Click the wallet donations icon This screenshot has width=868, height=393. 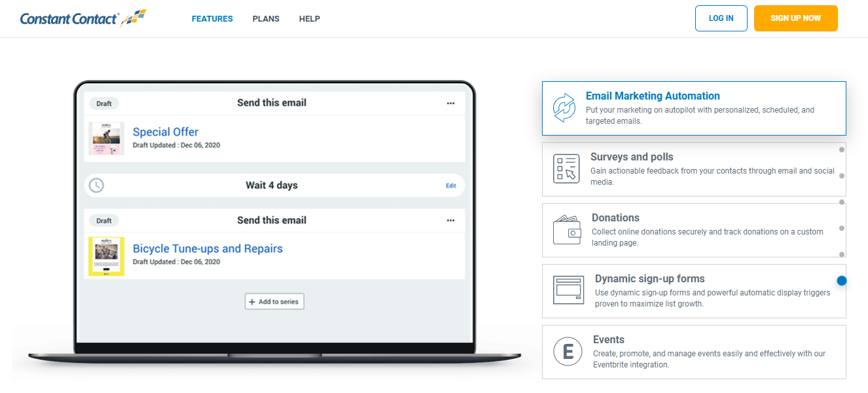(567, 230)
